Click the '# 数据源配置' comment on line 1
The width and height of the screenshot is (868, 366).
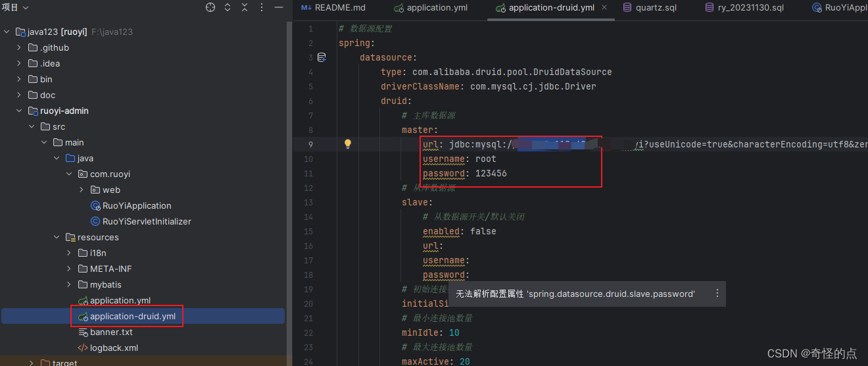(366, 28)
